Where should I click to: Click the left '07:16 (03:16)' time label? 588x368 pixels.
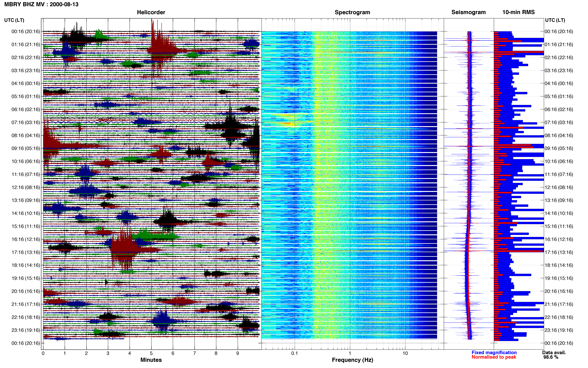click(26, 122)
